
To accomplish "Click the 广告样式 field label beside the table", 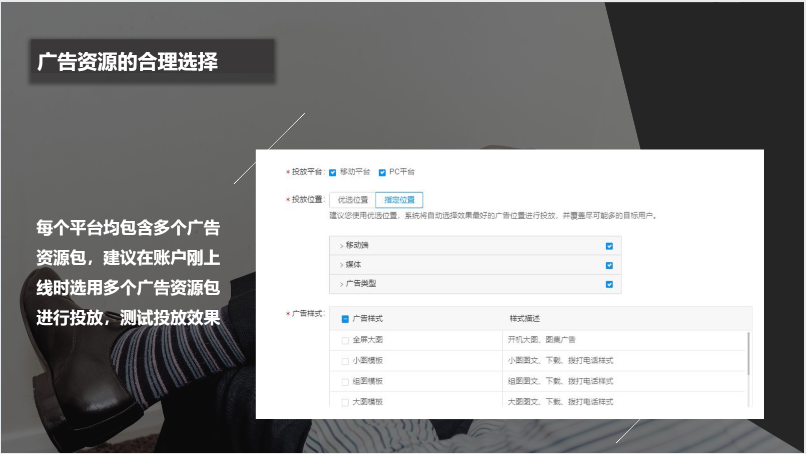I will pos(307,314).
